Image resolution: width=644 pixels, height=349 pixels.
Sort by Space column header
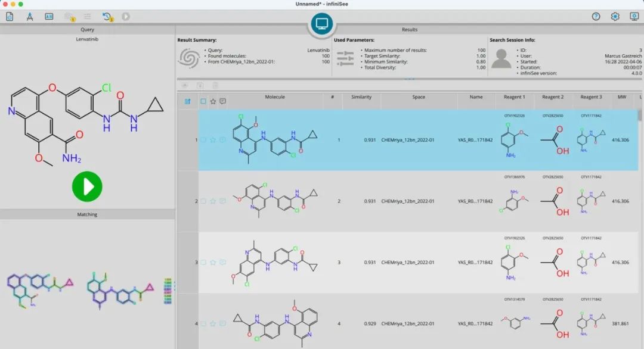click(419, 97)
